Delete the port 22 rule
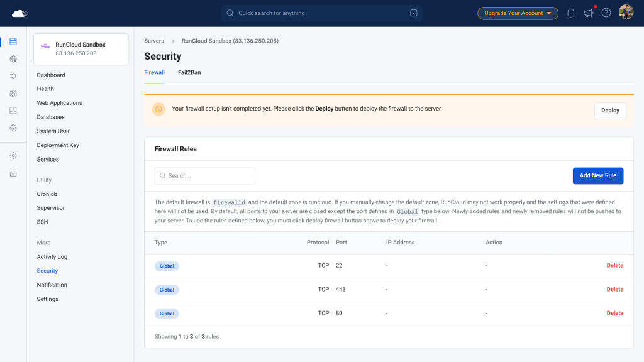The image size is (644, 362). pyautogui.click(x=615, y=266)
